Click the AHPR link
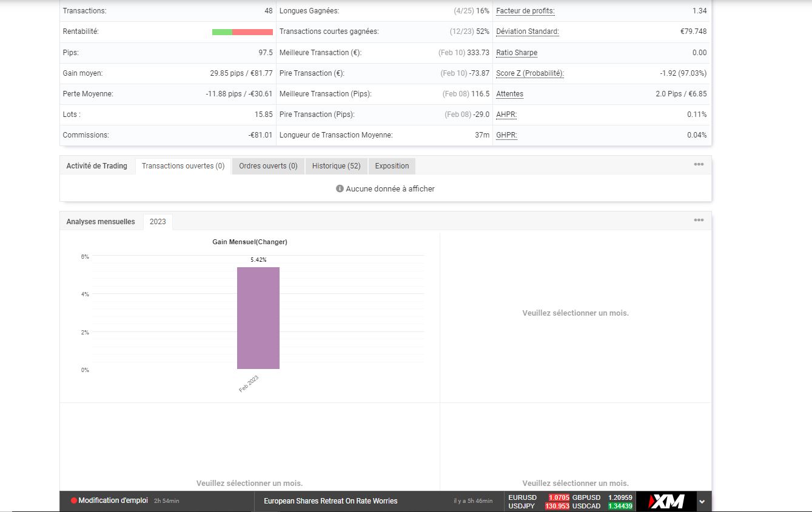 click(506, 115)
